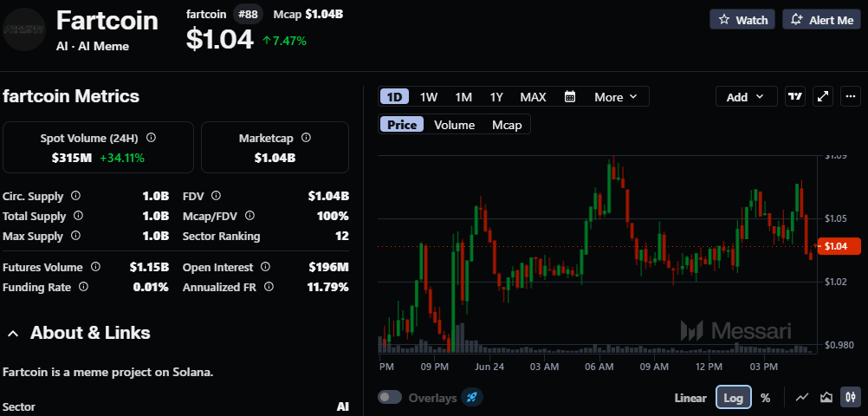Click the #88 rank badge
The image size is (868, 416).
[248, 14]
